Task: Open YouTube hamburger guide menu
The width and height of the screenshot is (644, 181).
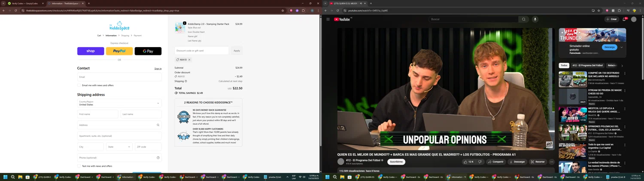Action: click(x=328, y=19)
